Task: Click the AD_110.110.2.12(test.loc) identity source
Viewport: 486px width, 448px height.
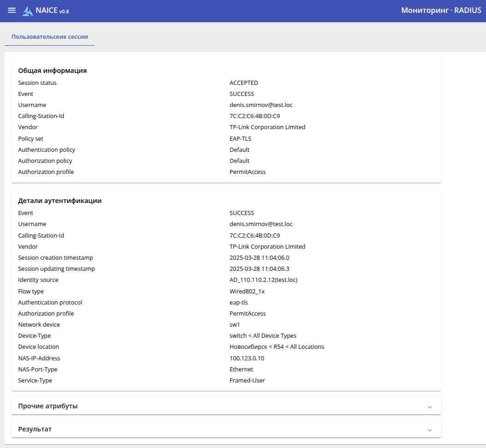Action: click(x=266, y=280)
